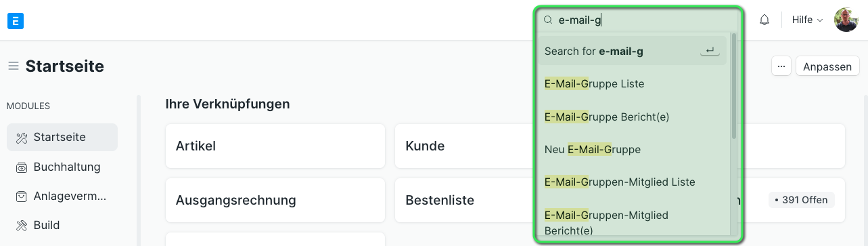Image resolution: width=868 pixels, height=246 pixels.
Task: Open the Artikel shortcut card
Action: [275, 146]
